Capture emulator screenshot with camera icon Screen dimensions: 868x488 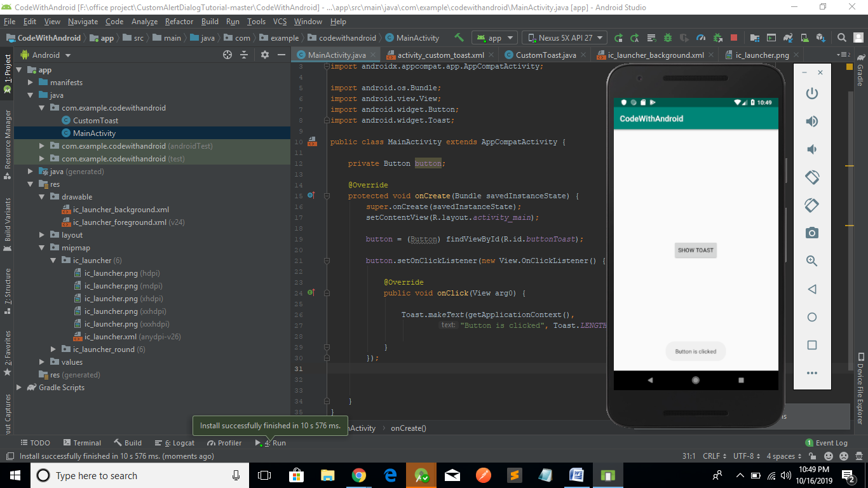[811, 233]
